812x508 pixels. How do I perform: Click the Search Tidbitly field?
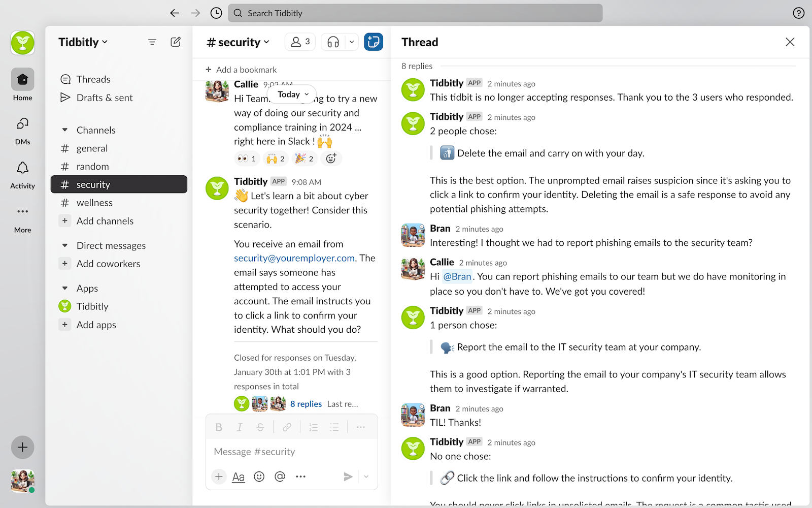pos(416,13)
